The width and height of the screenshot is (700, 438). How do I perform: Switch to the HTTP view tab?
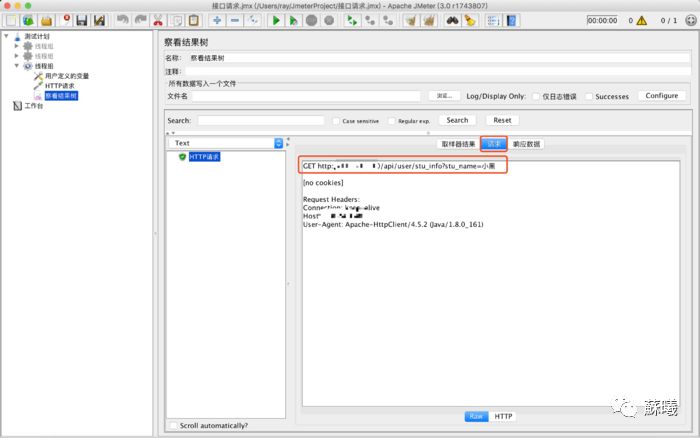(x=503, y=416)
